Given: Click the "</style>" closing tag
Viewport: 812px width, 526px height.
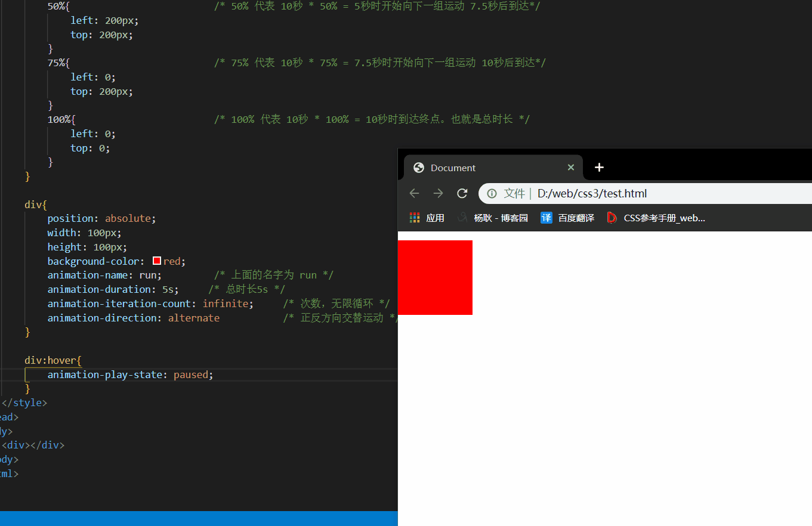Looking at the screenshot, I should click(24, 403).
